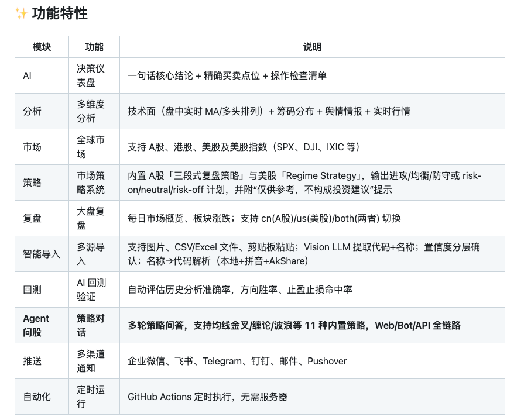507x420 pixels.
Task: Click the 一句话核心结论 description cell
Action: 312,75
